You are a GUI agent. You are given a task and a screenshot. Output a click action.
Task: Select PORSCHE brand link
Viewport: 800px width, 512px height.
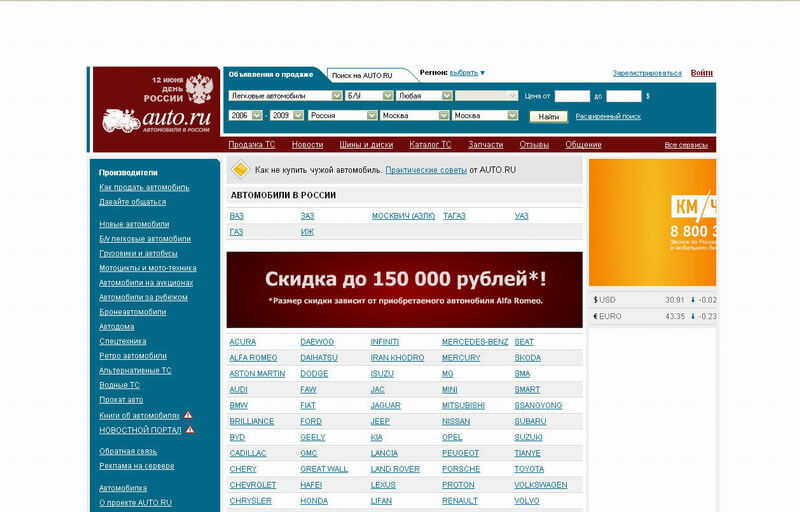click(461, 469)
